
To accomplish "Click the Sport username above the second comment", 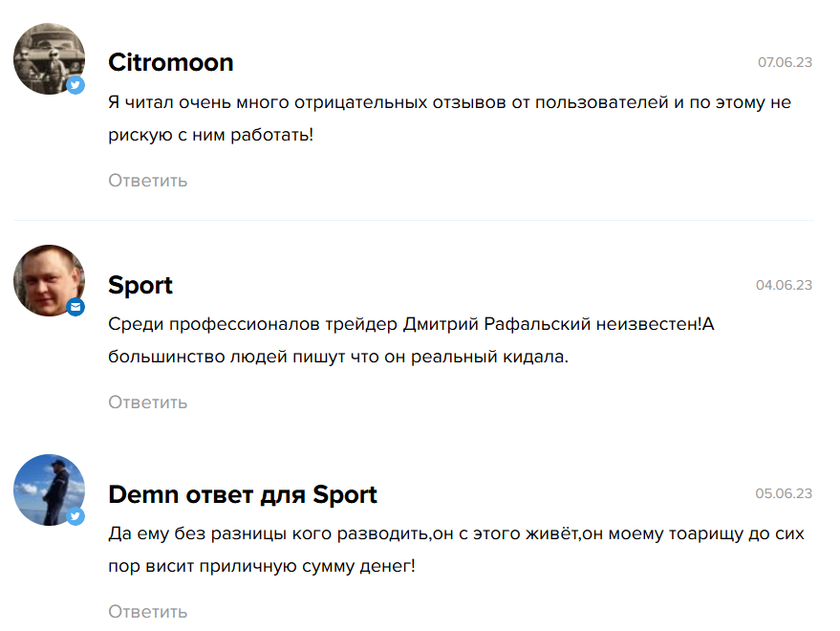I will 140,285.
